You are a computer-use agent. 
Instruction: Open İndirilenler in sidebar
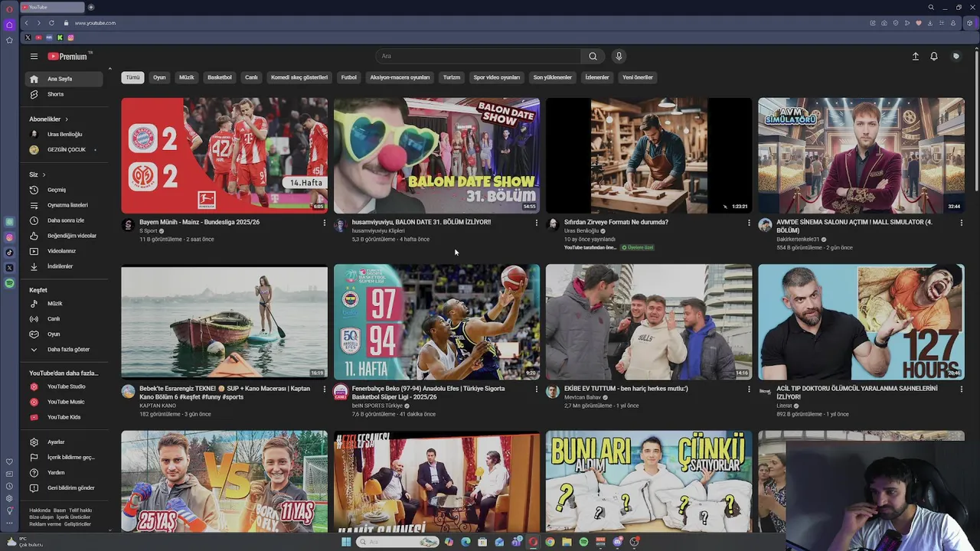64,266
